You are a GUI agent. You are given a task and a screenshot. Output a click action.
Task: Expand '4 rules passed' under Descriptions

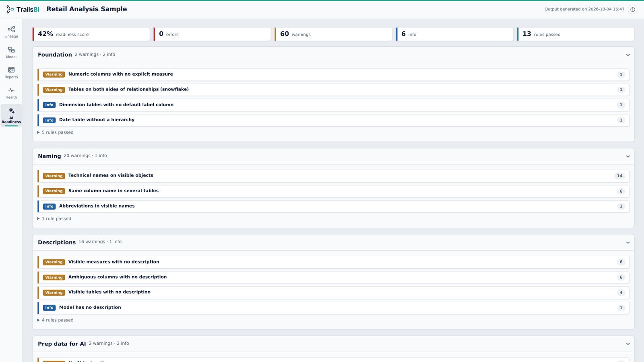coord(56,320)
